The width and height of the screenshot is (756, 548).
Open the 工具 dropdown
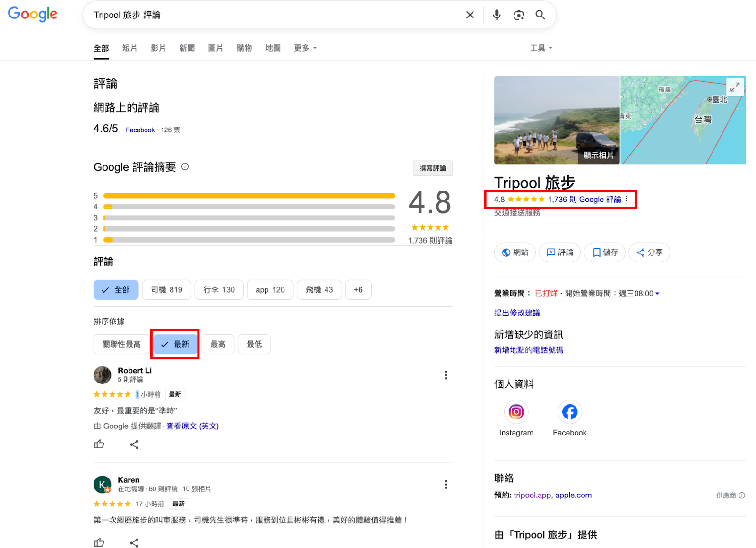click(x=541, y=48)
